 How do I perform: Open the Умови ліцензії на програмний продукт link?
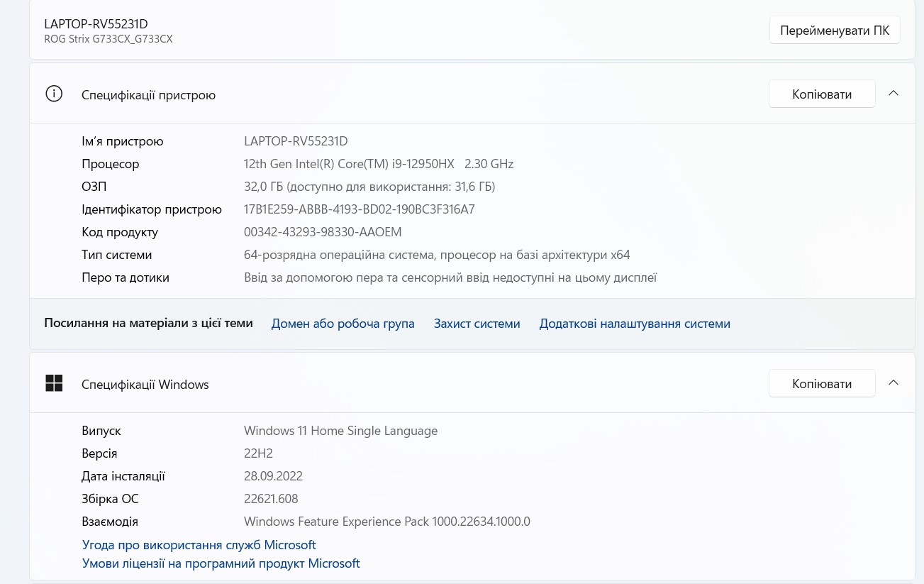point(221,563)
